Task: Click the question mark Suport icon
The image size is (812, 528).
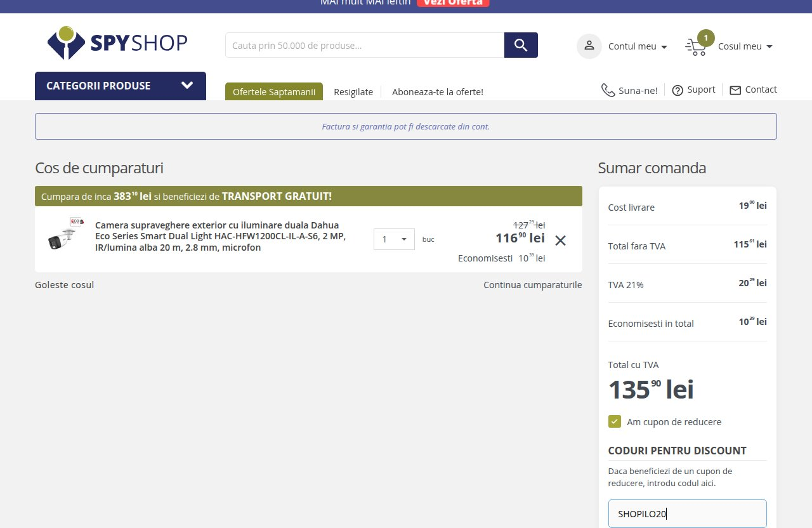Action: click(x=678, y=90)
